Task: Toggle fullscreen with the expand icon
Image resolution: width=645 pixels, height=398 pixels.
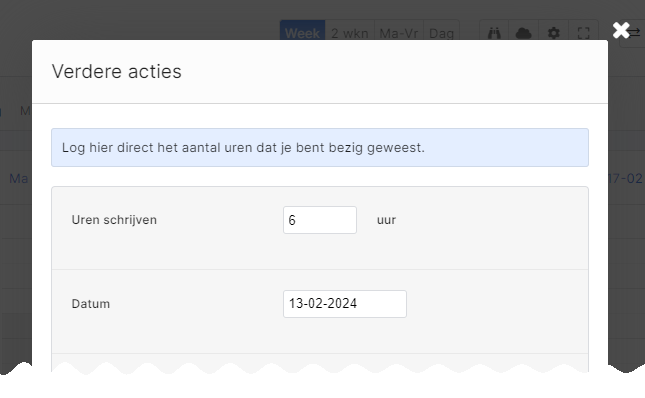Action: point(583,32)
